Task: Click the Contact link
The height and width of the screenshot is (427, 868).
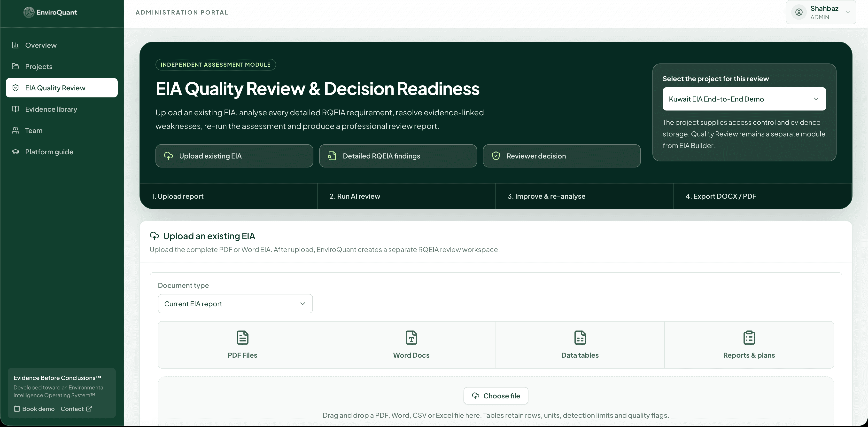Action: [x=76, y=408]
